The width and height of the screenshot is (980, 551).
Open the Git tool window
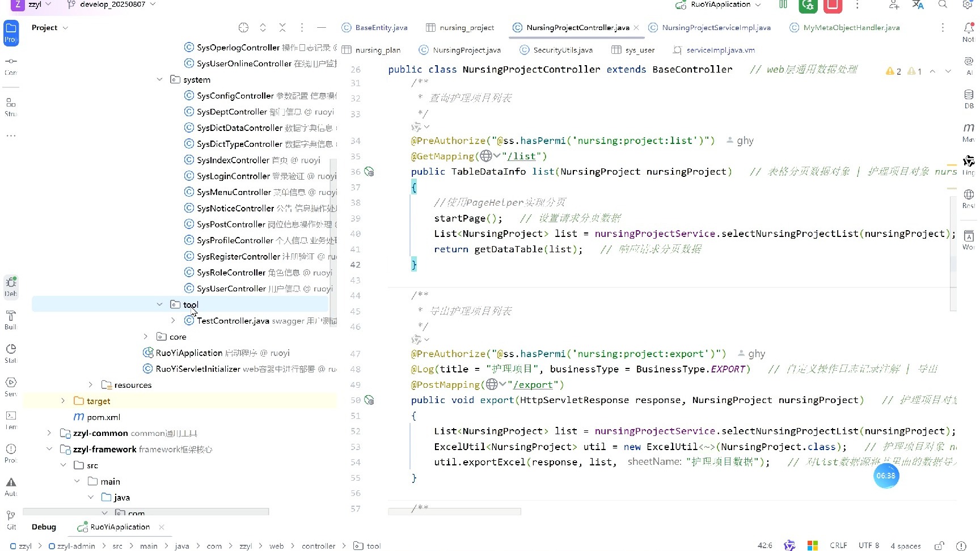point(11,519)
